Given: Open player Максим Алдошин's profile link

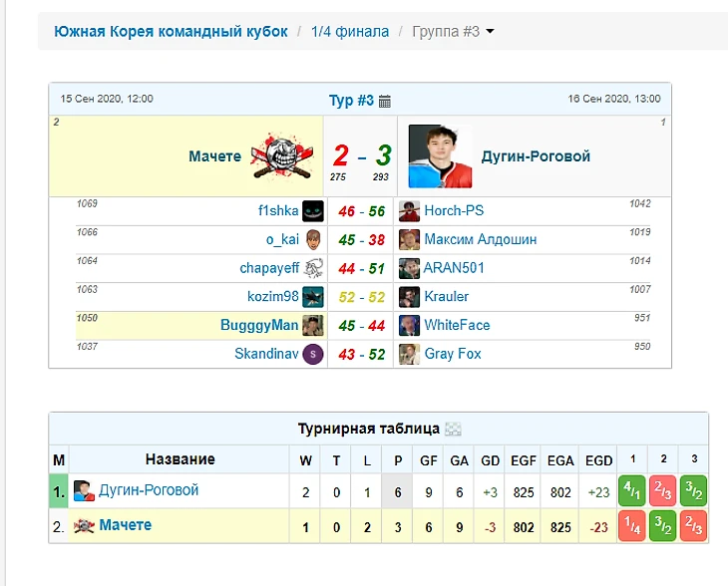Looking at the screenshot, I should tap(481, 239).
